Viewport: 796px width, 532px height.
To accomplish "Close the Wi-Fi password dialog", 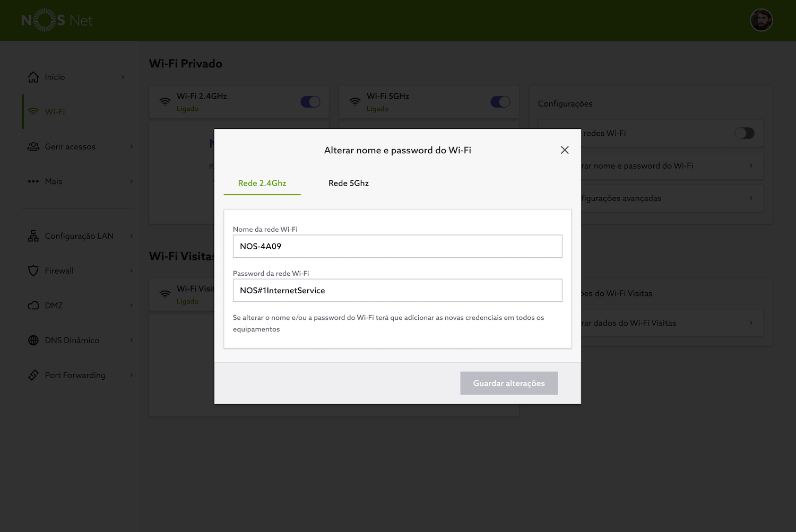I will [565, 150].
